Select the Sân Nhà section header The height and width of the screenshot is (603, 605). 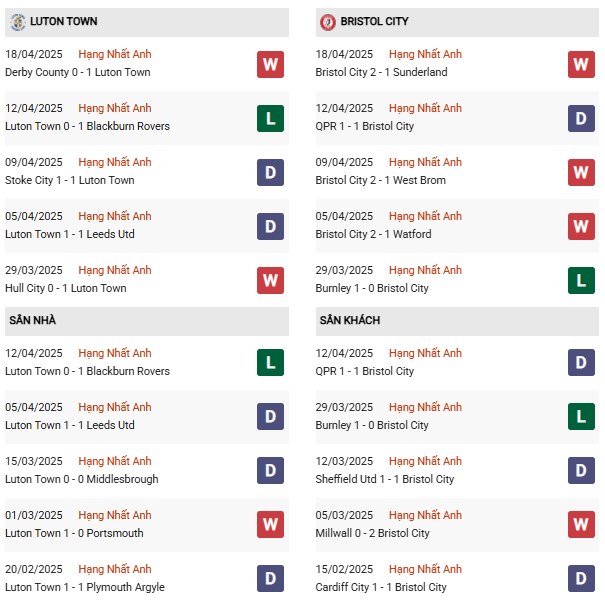tap(34, 321)
